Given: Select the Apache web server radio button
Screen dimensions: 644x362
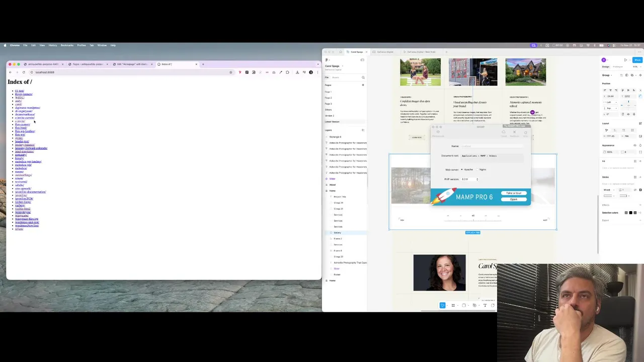Looking at the screenshot, I should pos(462,170).
